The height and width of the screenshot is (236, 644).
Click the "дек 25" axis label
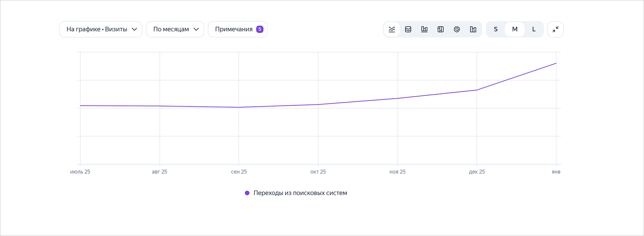coord(477,172)
